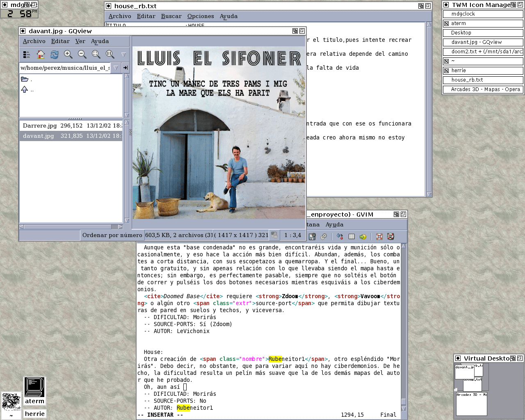Click the aterm desktop icon
The width and height of the screenshot is (525, 420).
point(34,391)
